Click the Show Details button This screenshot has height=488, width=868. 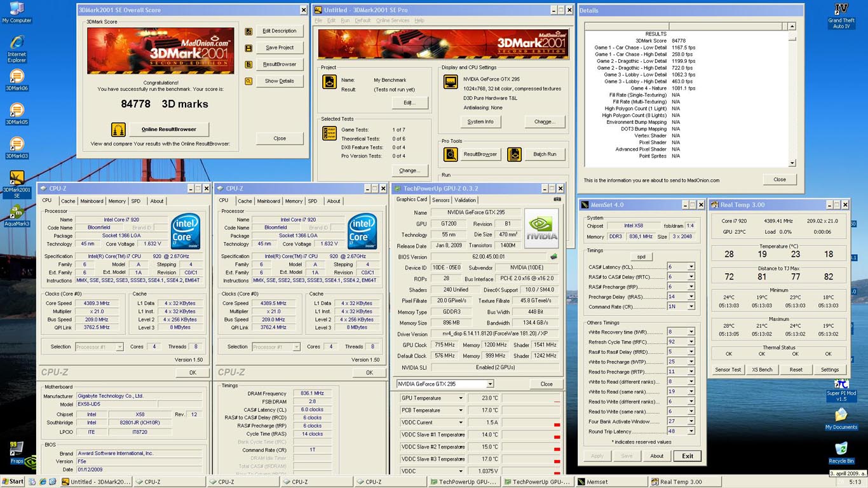[280, 81]
